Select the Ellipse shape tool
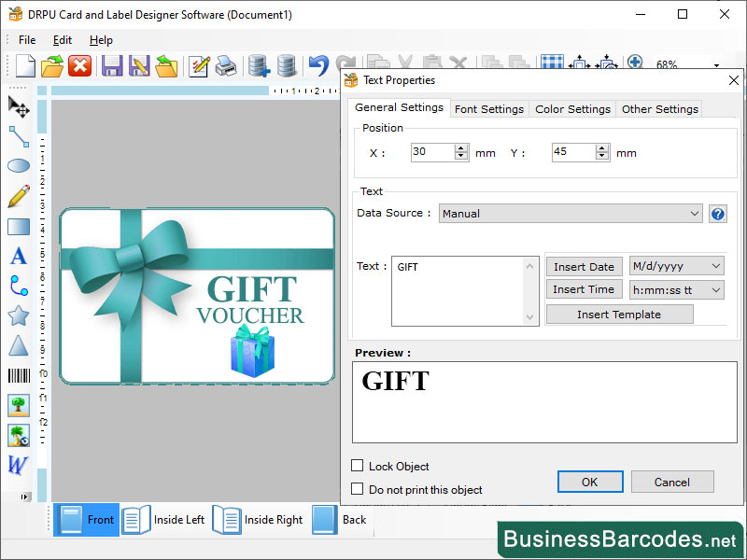The height and width of the screenshot is (560, 747). [19, 166]
